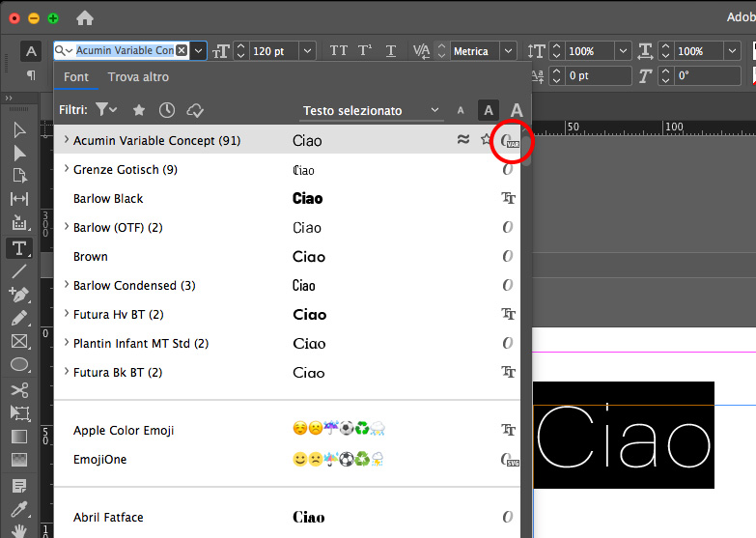Image resolution: width=756 pixels, height=538 pixels.
Task: Choose Abril Fatface font
Action: 287,517
